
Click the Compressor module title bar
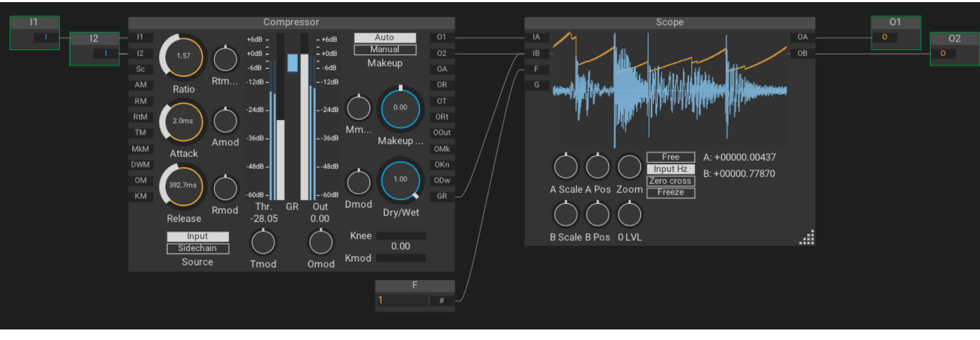pyautogui.click(x=291, y=23)
